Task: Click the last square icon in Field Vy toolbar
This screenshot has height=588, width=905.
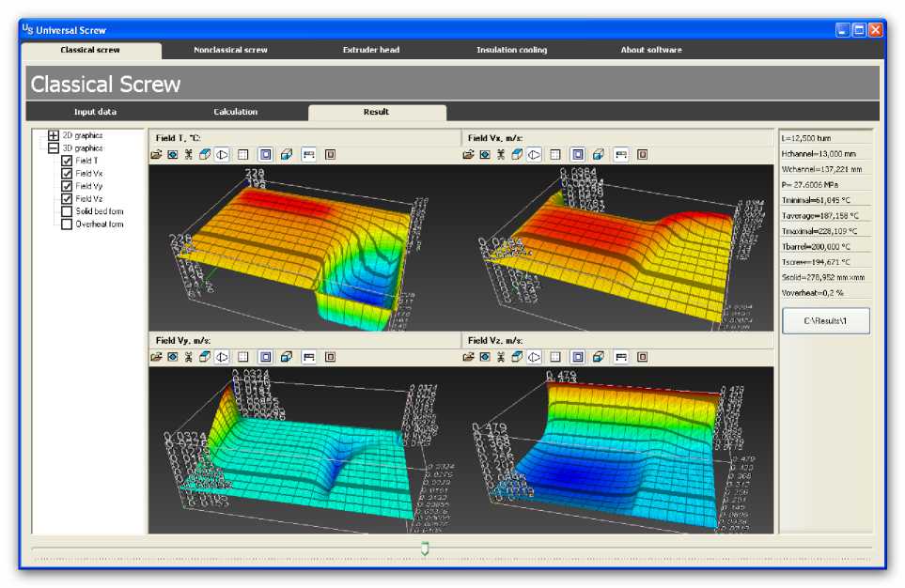Action: click(330, 357)
